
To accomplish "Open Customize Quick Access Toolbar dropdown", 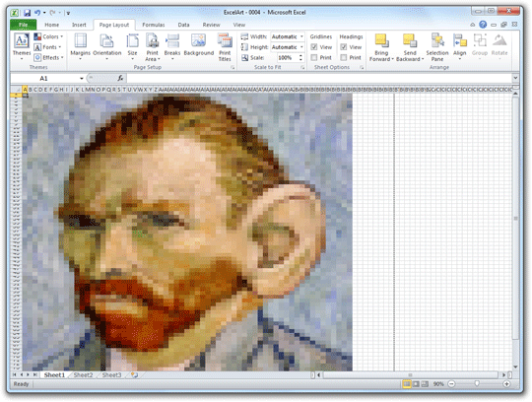I will [x=68, y=13].
